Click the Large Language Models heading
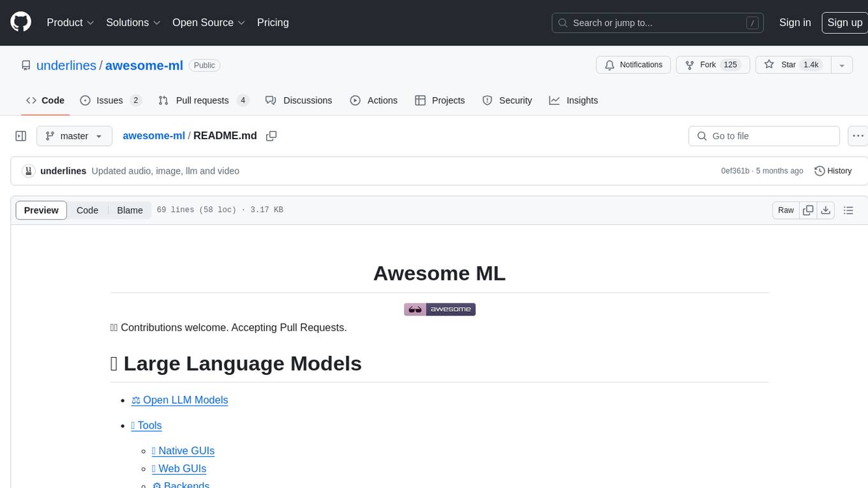Viewport: 868px width, 488px height. [x=236, y=363]
